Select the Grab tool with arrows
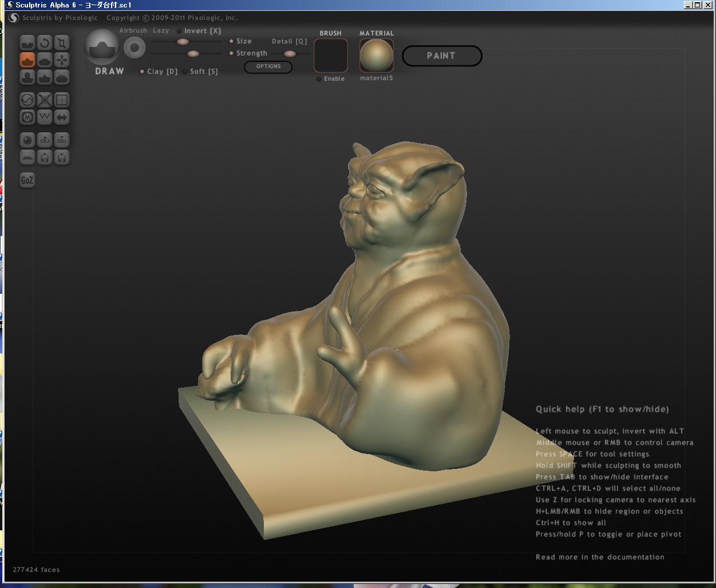 [x=62, y=60]
